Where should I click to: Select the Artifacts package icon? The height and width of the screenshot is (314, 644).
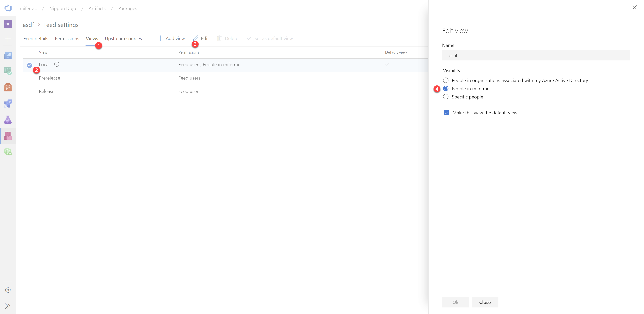8,135
